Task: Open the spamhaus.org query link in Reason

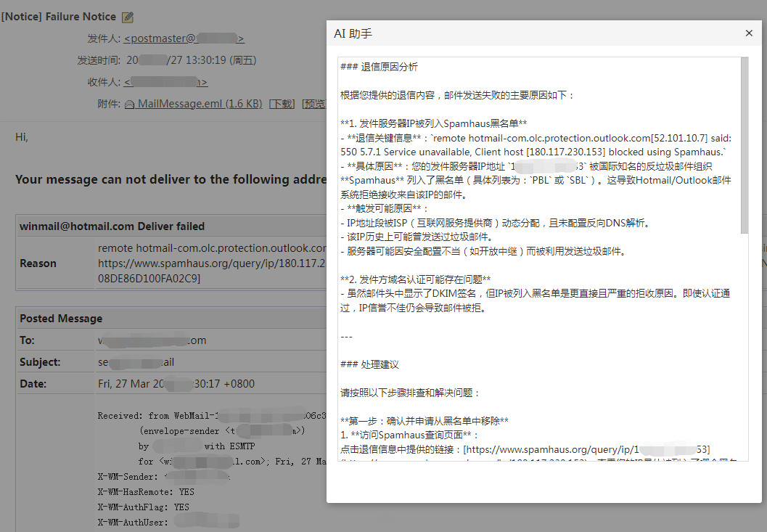Action: 210,263
